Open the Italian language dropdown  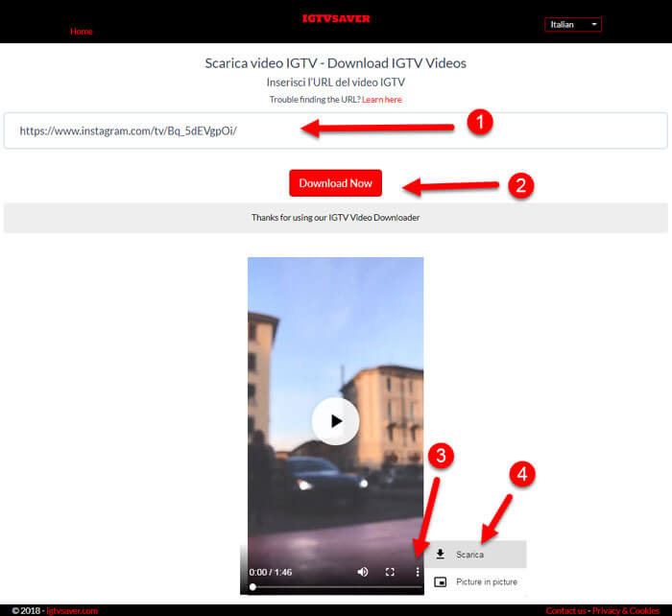pyautogui.click(x=573, y=24)
